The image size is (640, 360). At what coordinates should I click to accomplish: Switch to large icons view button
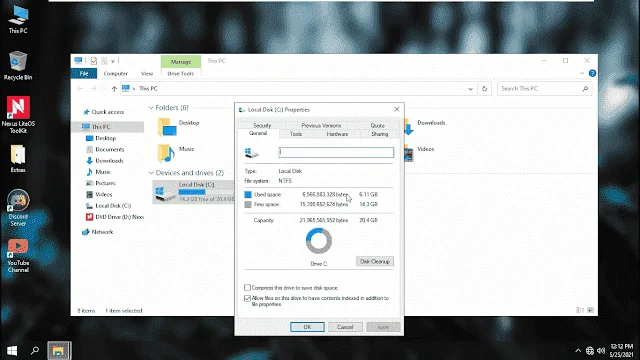click(x=590, y=311)
